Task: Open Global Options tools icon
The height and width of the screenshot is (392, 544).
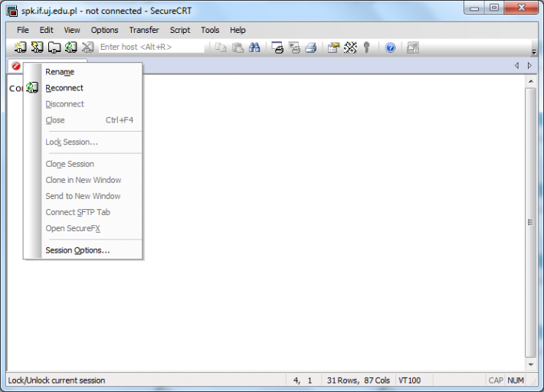Action: coord(350,47)
